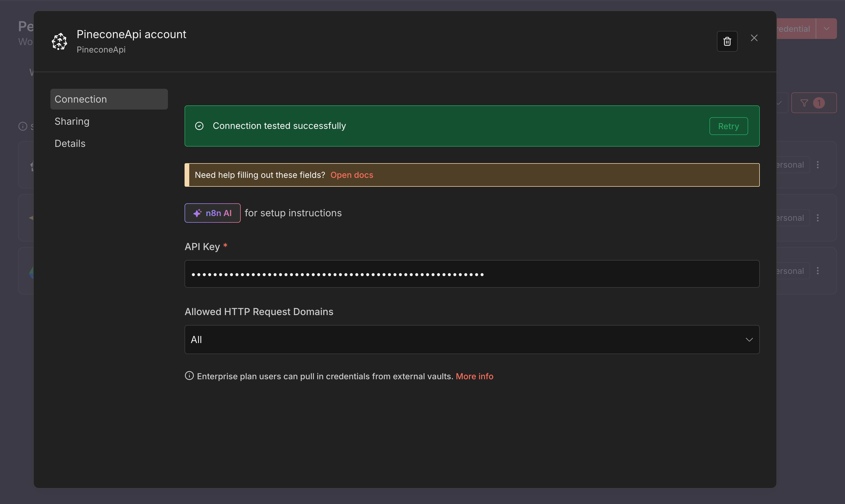Open three-dot menu of third credential row
Image resolution: width=845 pixels, height=504 pixels.
pyautogui.click(x=818, y=271)
